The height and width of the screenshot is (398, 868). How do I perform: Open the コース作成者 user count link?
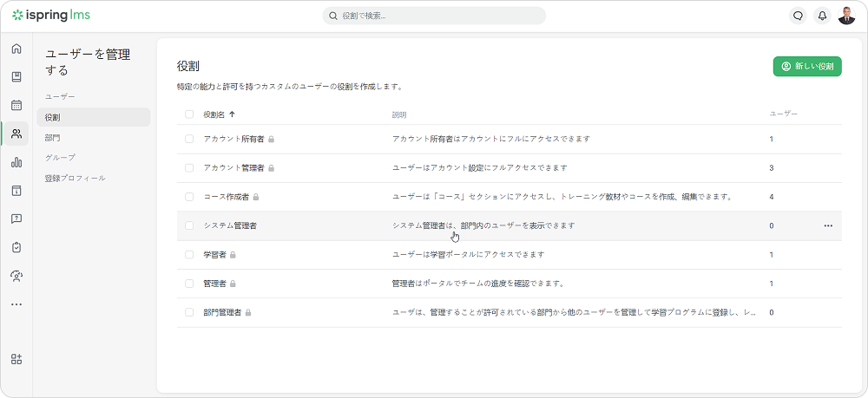coord(771,197)
